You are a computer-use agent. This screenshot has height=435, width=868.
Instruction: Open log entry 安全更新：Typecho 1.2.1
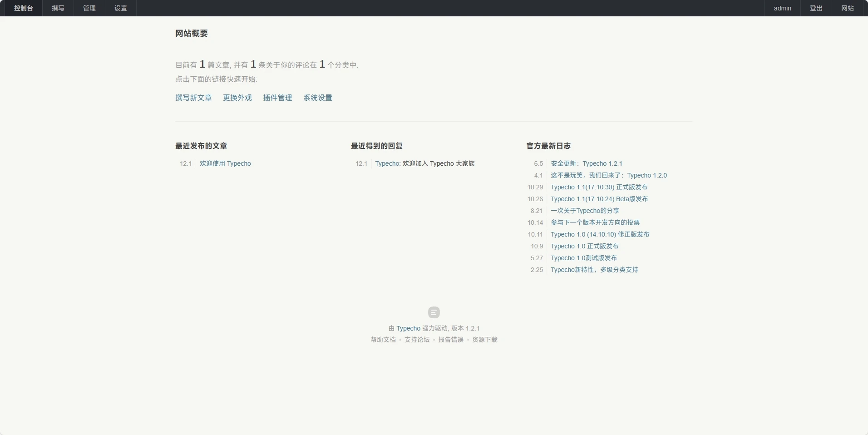[x=587, y=163]
